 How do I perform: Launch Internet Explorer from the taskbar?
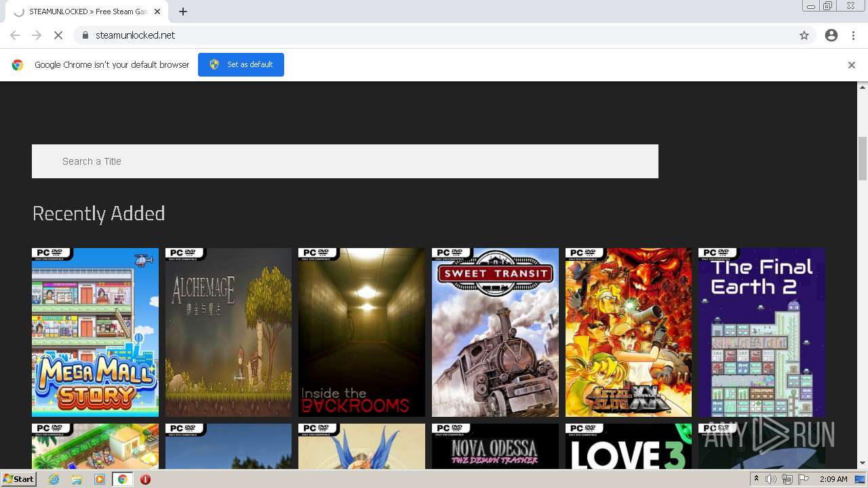[54, 479]
